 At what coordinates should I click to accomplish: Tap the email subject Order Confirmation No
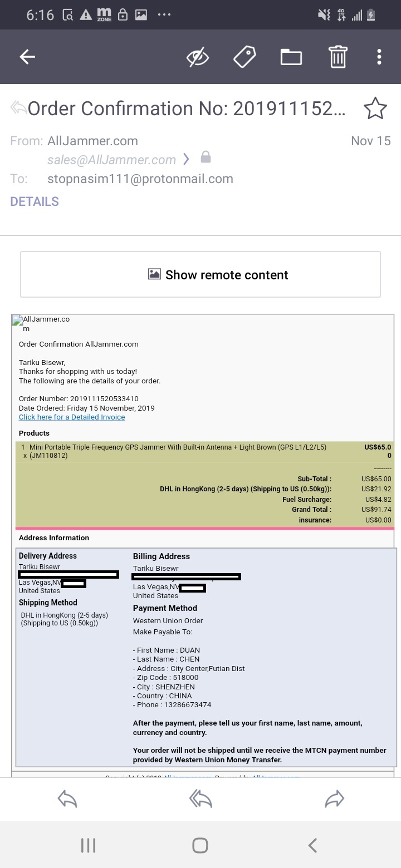[x=186, y=108]
